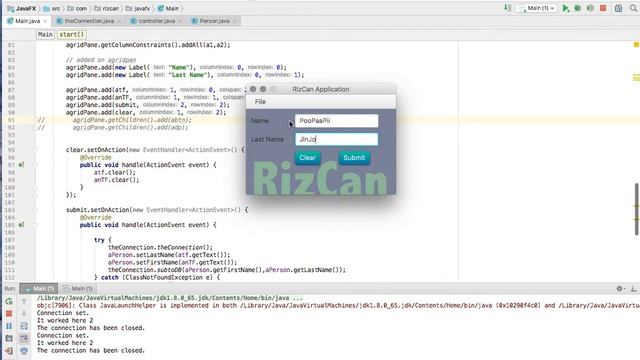Open Project Structure icon in top toolbar
640x360 pixels.
pyautogui.click(x=618, y=8)
